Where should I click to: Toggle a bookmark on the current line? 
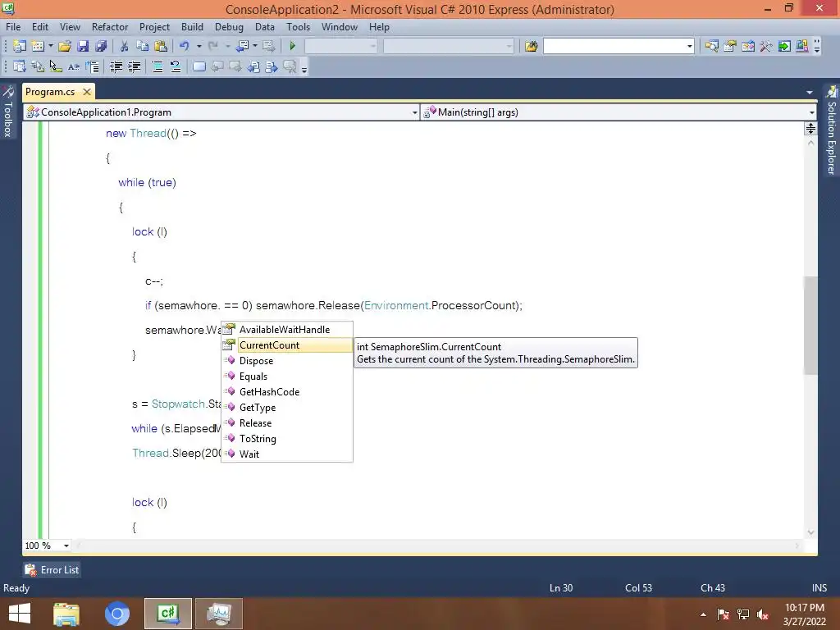pos(199,66)
